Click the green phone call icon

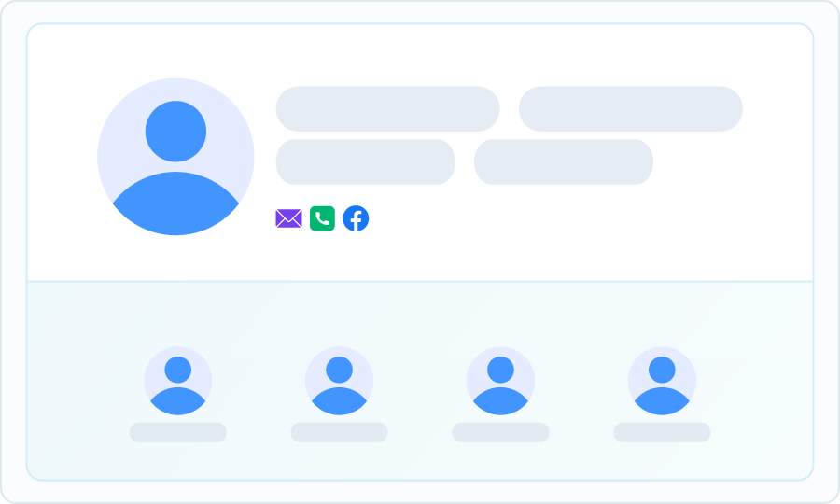coord(323,218)
